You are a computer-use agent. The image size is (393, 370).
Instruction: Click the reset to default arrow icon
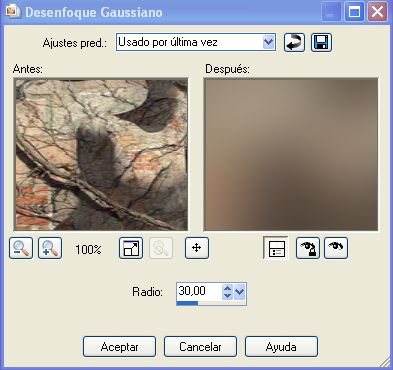tap(294, 43)
